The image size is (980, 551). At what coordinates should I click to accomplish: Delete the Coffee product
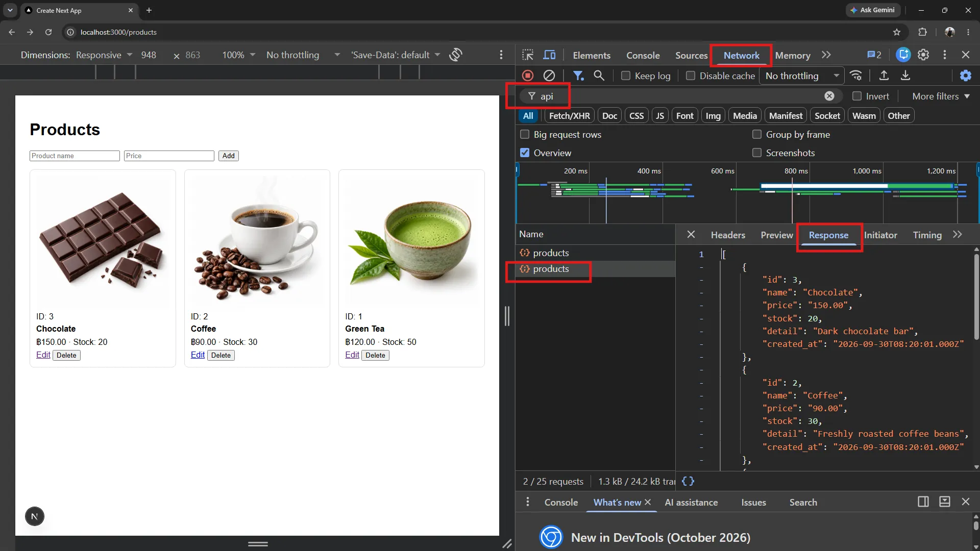point(221,355)
